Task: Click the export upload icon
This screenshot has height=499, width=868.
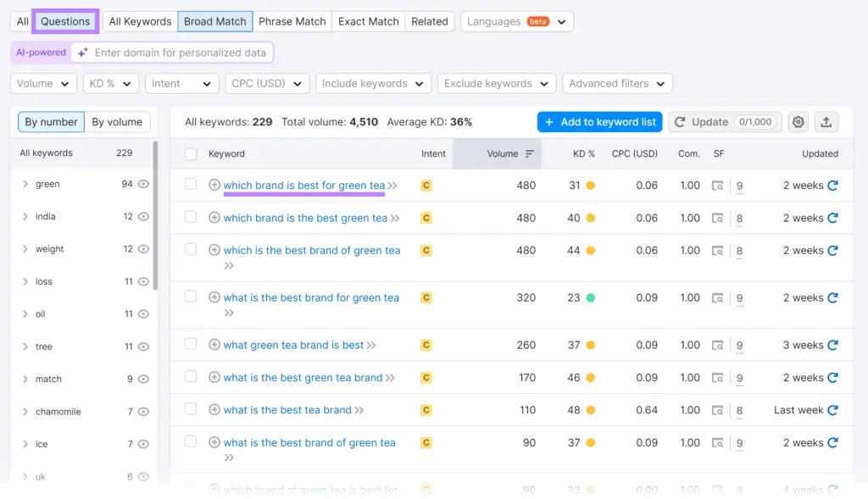Action: point(827,122)
